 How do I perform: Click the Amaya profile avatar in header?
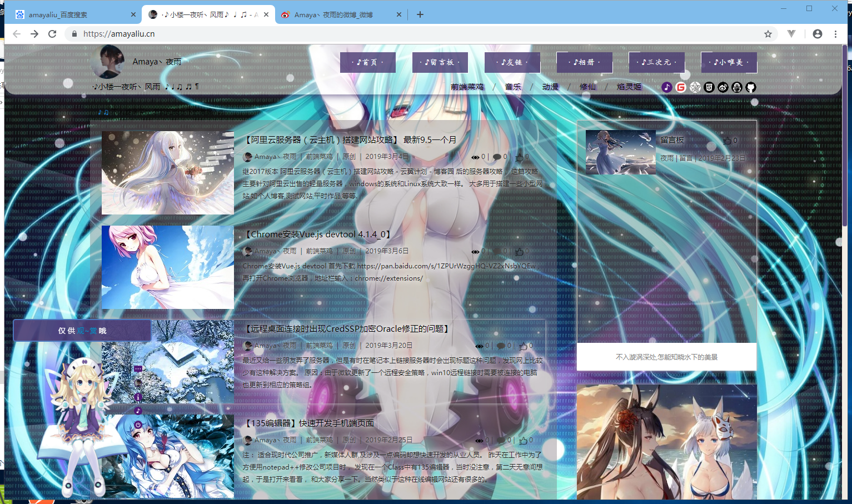[x=108, y=61]
